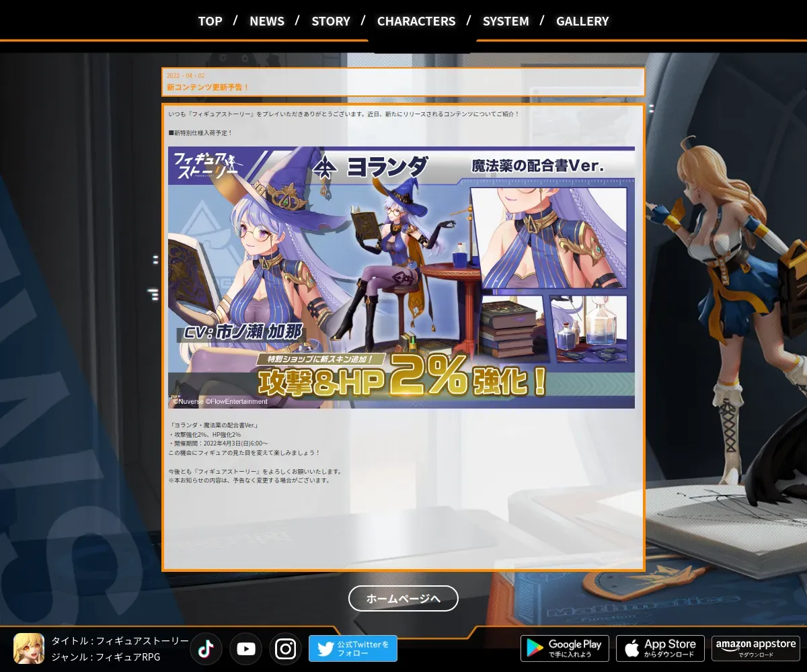The image size is (807, 672).
Task: Open the TikTok icon in footer
Action: coord(206,648)
